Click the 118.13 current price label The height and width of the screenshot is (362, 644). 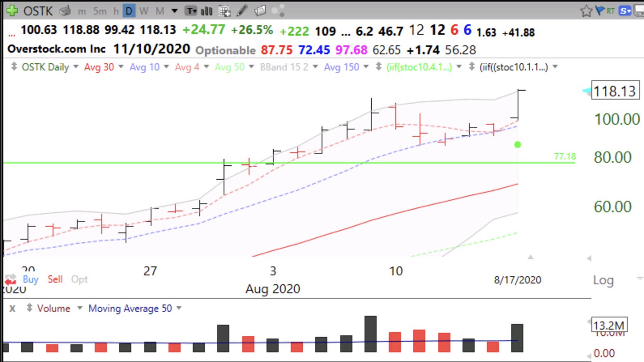615,91
